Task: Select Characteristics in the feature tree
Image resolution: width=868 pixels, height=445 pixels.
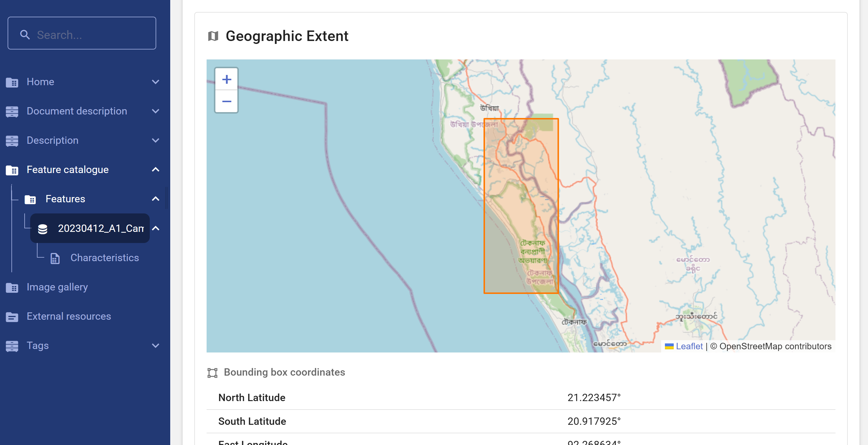Action: click(x=104, y=258)
